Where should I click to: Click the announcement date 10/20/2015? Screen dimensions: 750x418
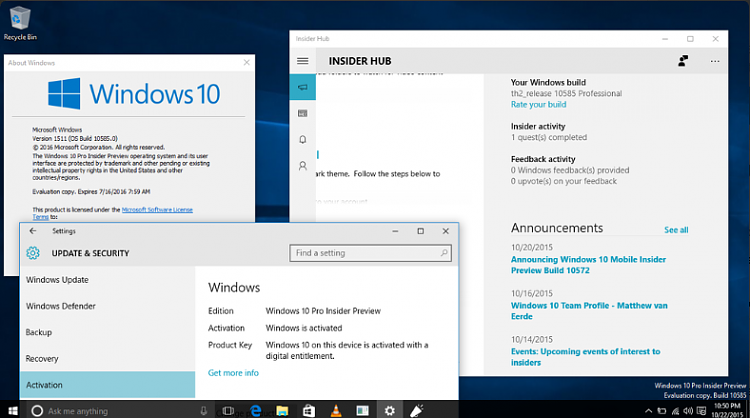tap(531, 247)
